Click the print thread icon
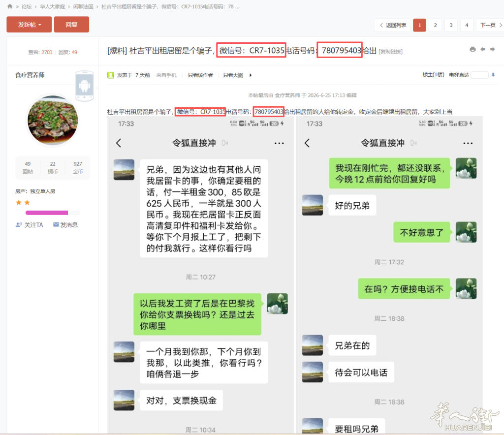 point(472,49)
